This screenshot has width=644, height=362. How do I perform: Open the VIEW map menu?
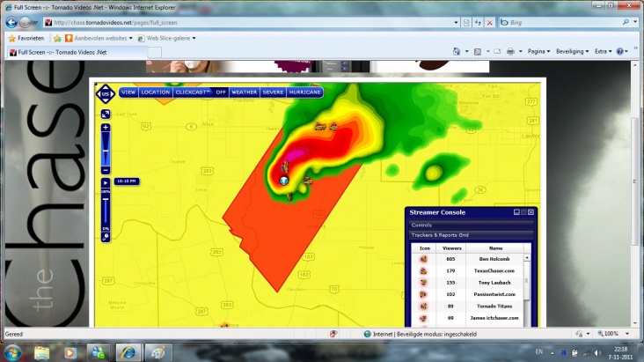(x=128, y=92)
